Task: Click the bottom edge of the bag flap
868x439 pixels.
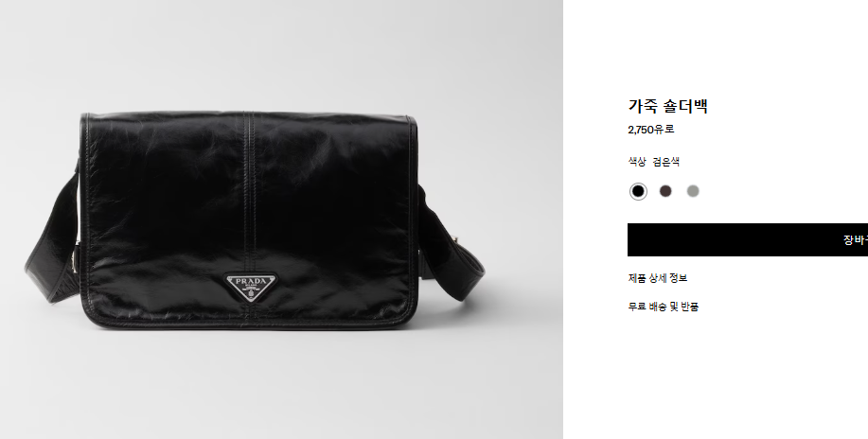Action: pos(249,322)
